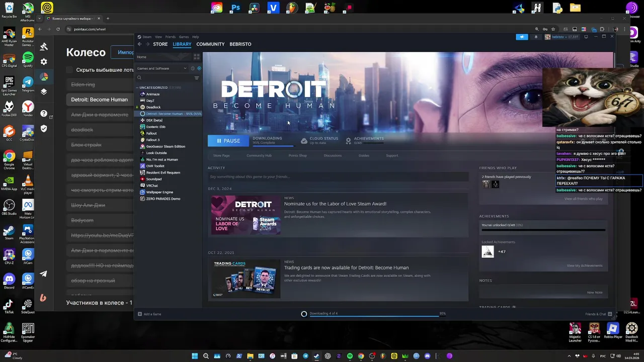Open Windows Start menu

[195, 356]
